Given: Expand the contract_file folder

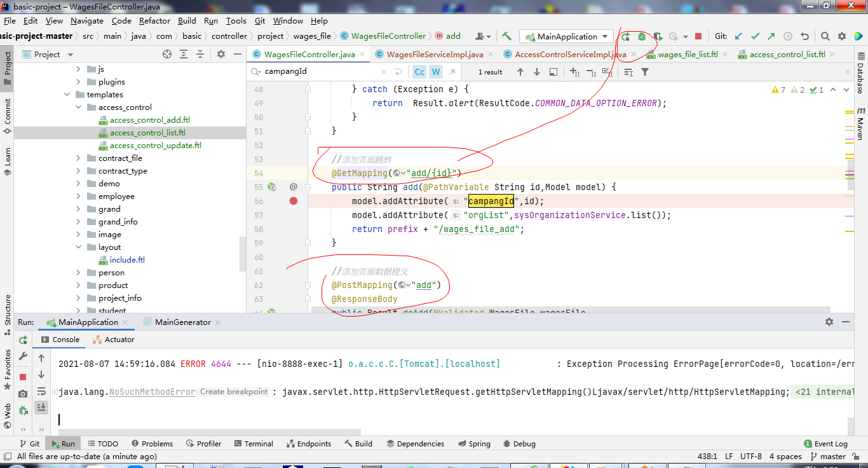Looking at the screenshot, I should tap(79, 158).
